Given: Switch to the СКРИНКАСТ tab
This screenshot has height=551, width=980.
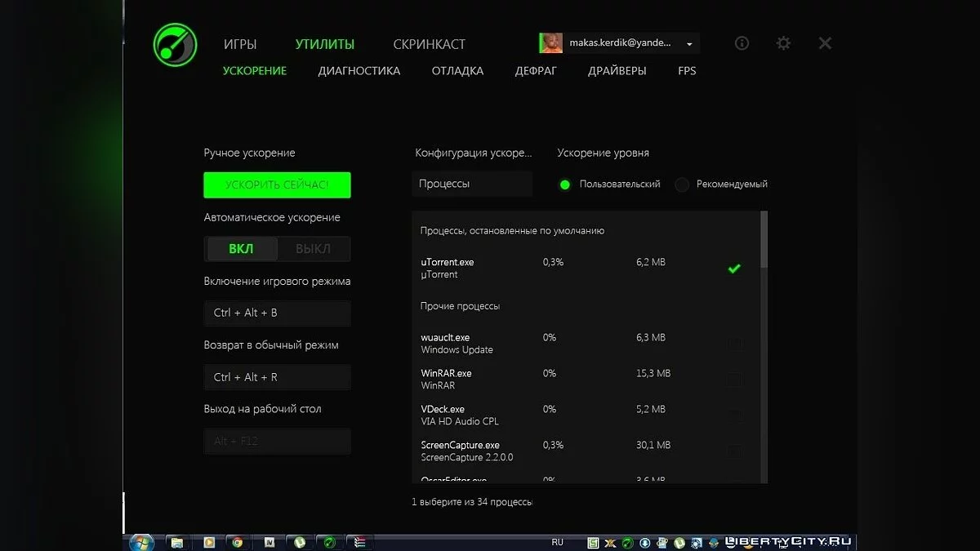Looking at the screenshot, I should [x=430, y=43].
